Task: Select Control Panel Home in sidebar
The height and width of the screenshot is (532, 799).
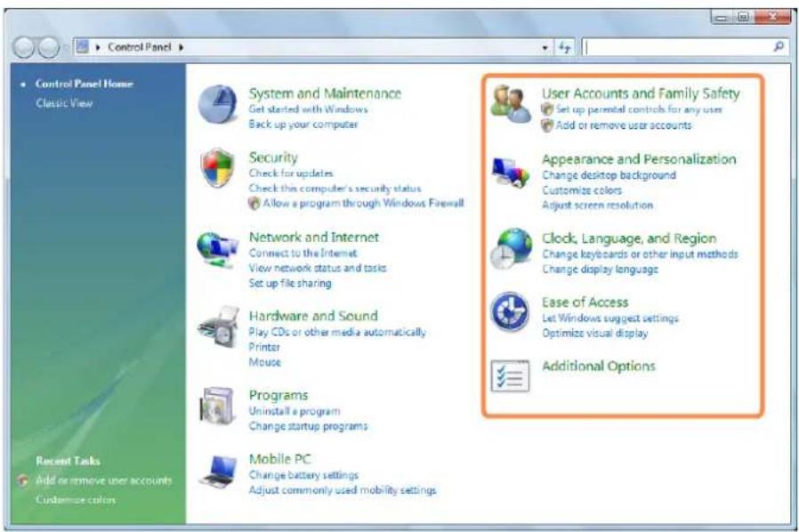Action: click(x=84, y=84)
